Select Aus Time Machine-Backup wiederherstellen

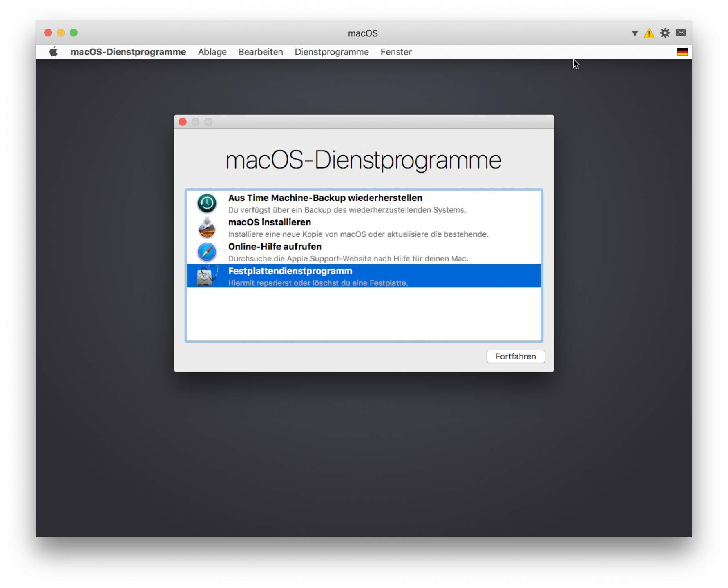pyautogui.click(x=364, y=203)
